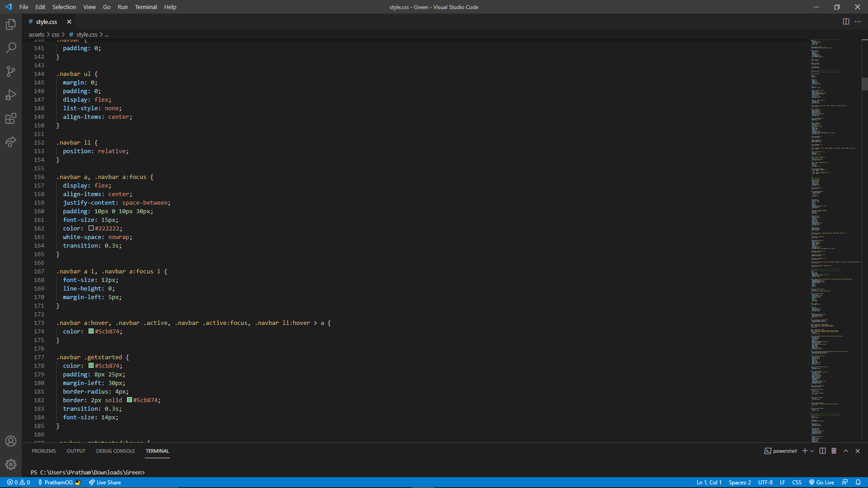Open Run and Debug view
The height and width of the screenshot is (488, 868).
pos(11,95)
